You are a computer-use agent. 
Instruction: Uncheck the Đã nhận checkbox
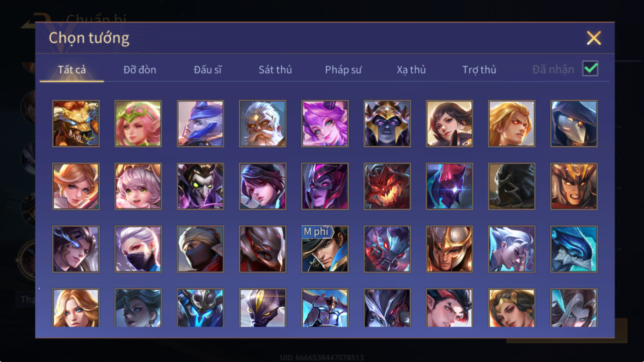pos(590,69)
